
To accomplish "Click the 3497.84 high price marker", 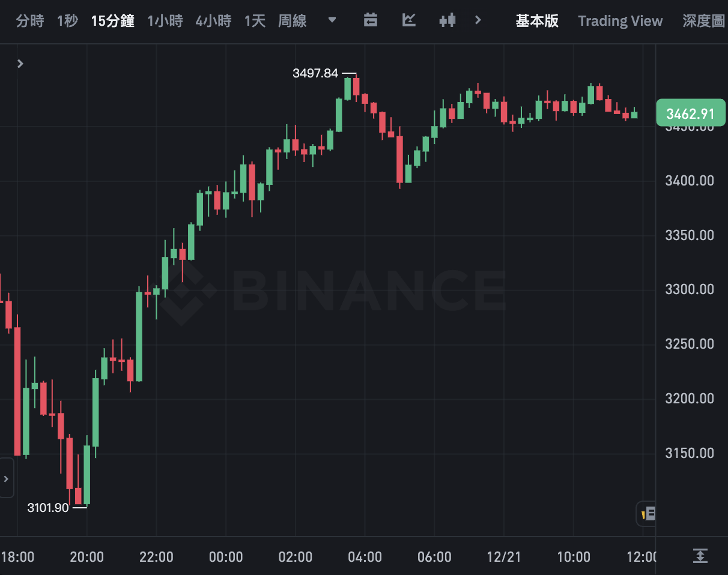I will (x=315, y=73).
